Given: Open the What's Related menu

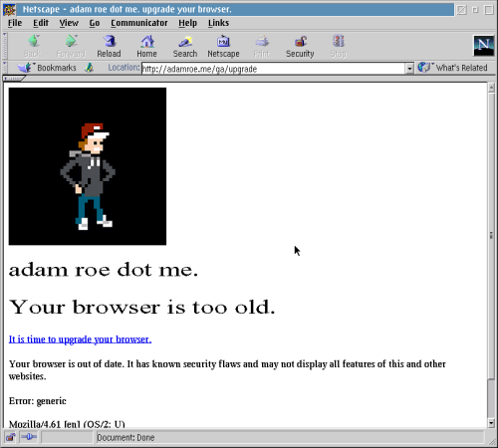Looking at the screenshot, I should tap(452, 68).
